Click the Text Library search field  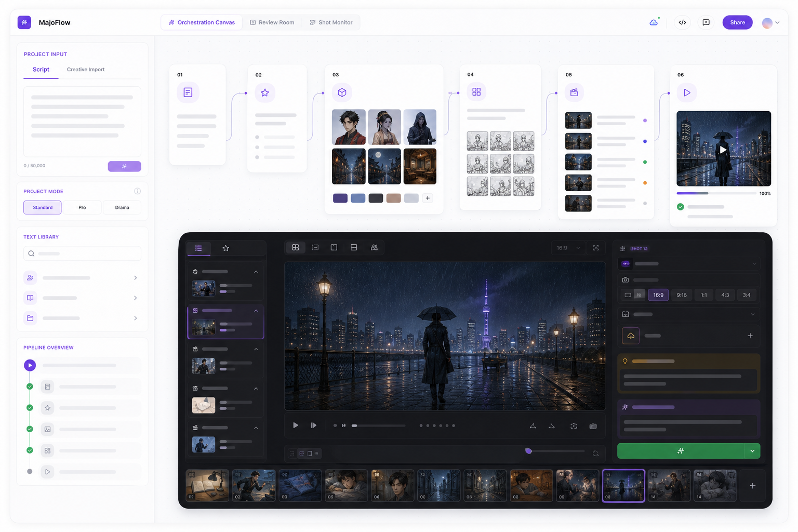82,254
